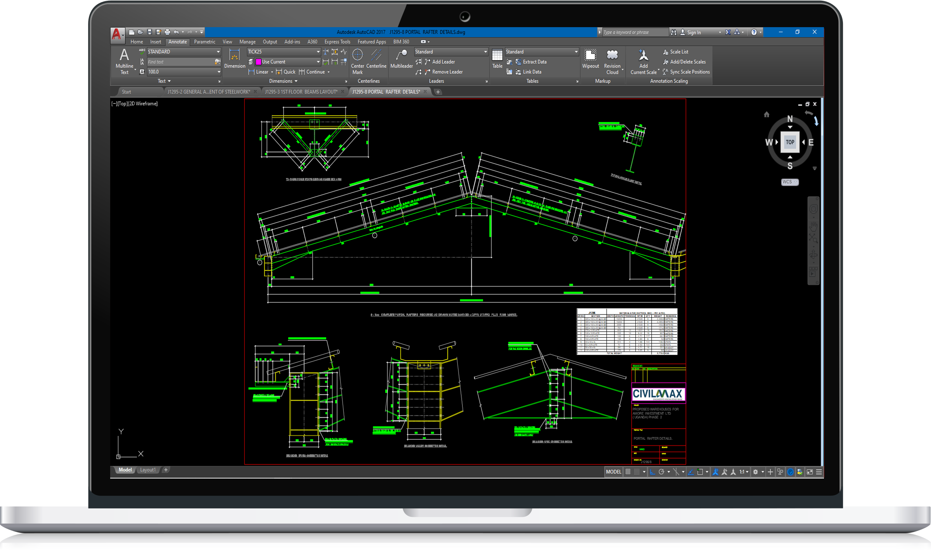Open the Parametric ribbon tab
This screenshot has width=931, height=560.
(x=204, y=42)
